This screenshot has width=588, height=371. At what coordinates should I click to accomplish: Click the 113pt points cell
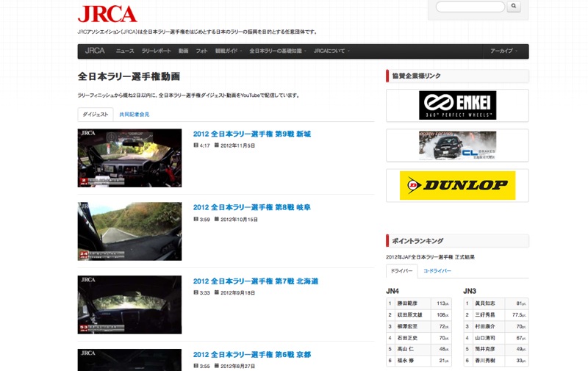pos(442,303)
